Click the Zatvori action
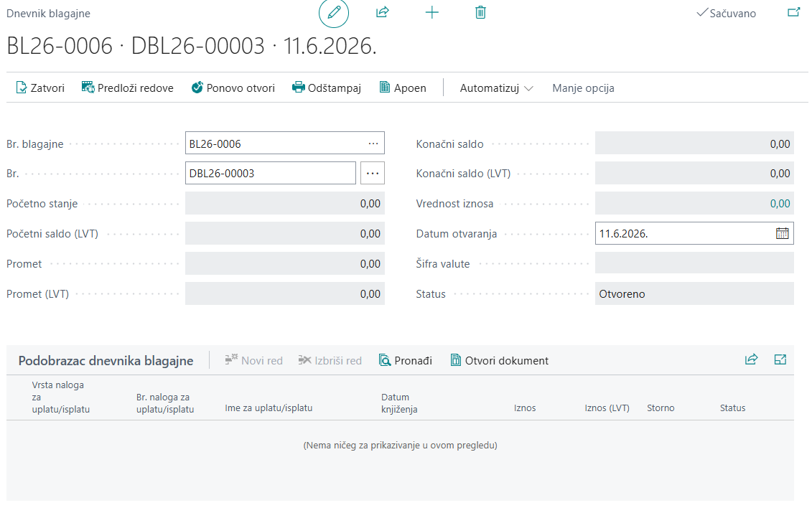Viewport: 812px width, 513px height. click(40, 88)
